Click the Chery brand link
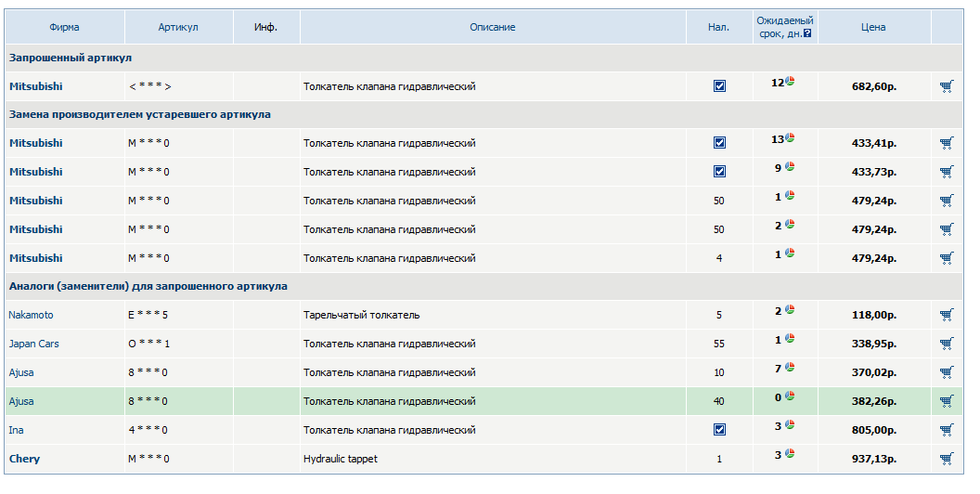Viewport: 980px width, 494px height. 25,459
